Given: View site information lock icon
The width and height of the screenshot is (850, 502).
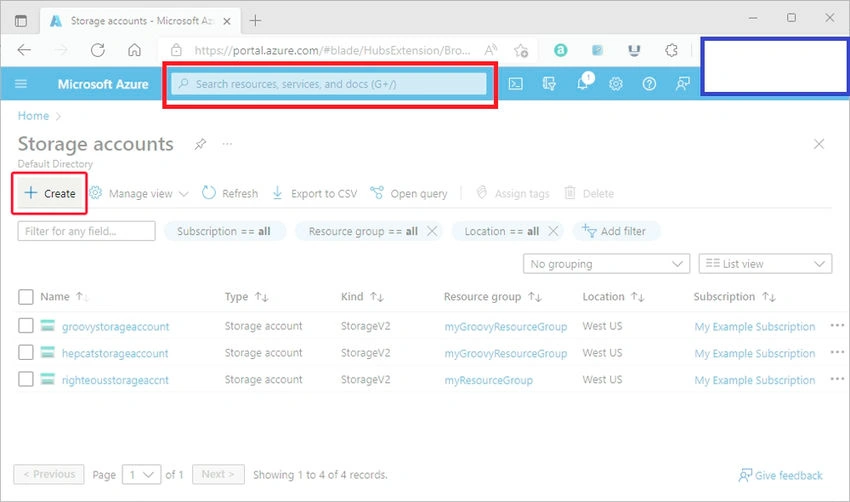Looking at the screenshot, I should 176,50.
